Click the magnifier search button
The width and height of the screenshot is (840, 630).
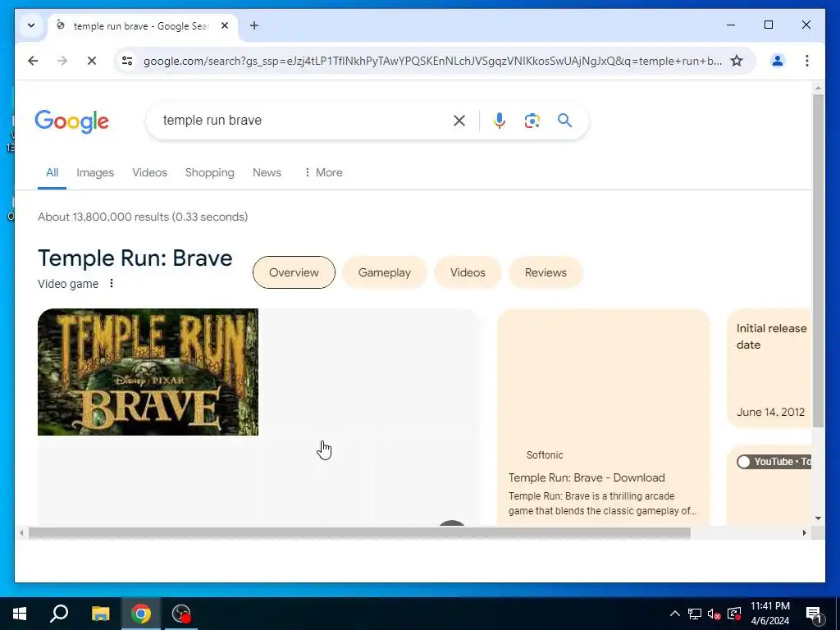(564, 121)
